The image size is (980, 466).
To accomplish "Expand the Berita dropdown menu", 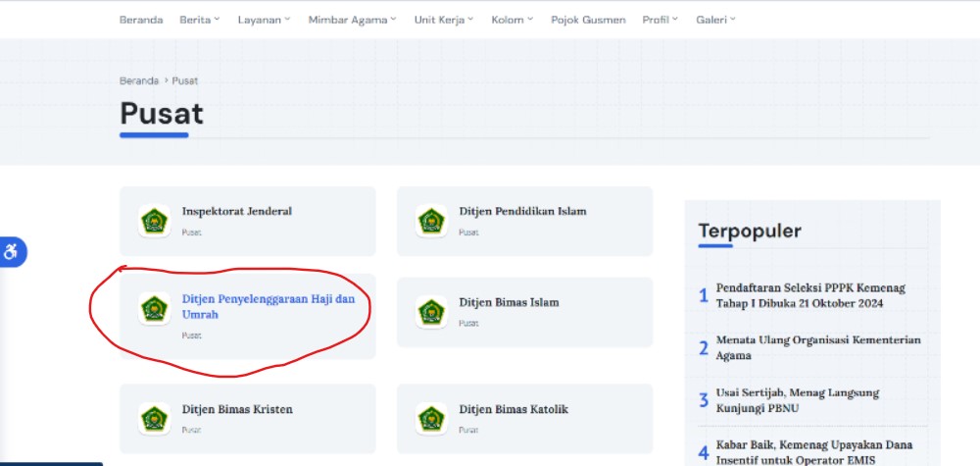I will [199, 20].
